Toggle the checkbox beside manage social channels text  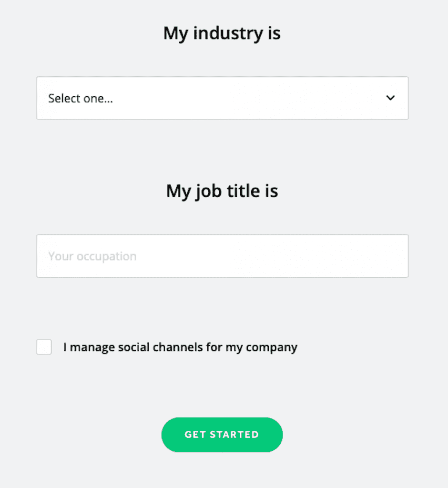tap(44, 347)
